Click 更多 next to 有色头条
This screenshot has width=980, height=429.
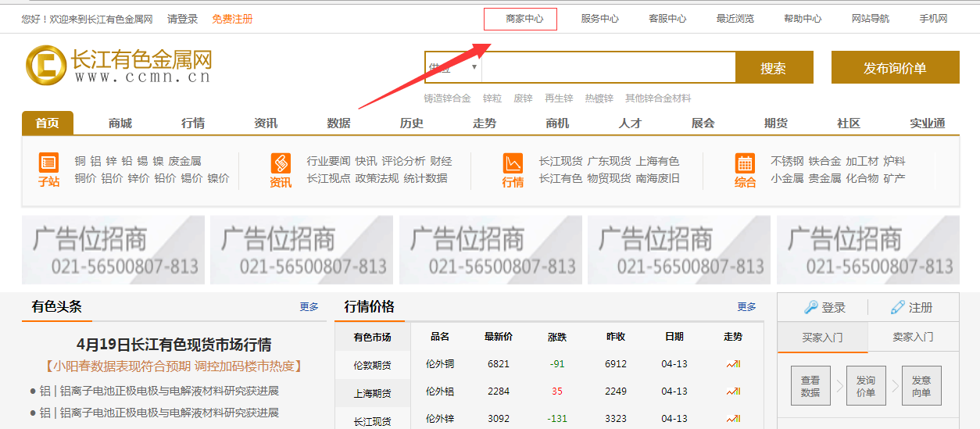point(309,307)
